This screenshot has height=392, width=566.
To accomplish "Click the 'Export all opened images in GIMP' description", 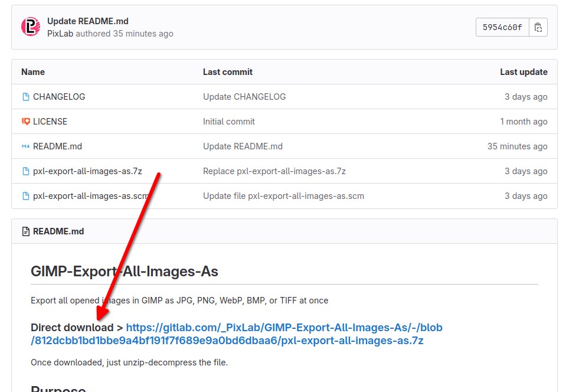I will click(x=179, y=300).
